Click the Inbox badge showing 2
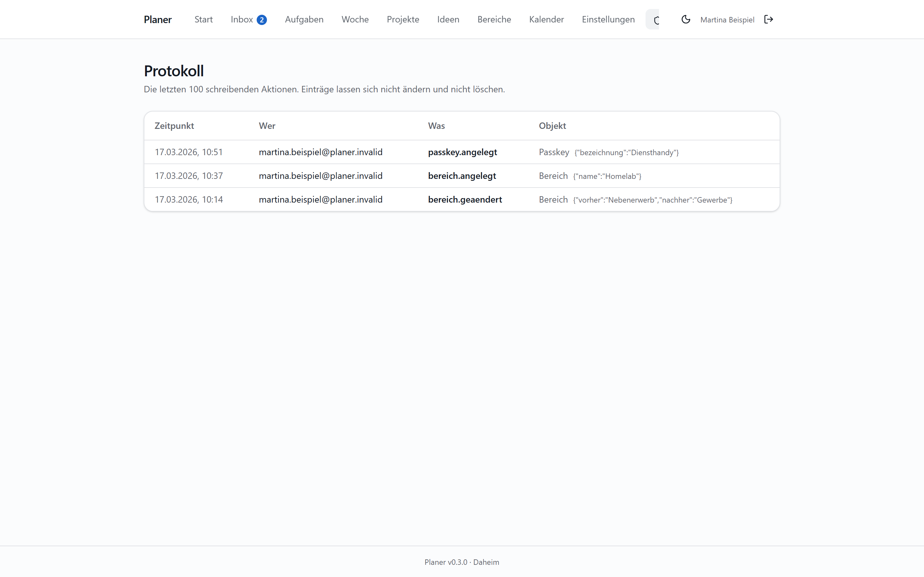The image size is (924, 577). pyautogui.click(x=261, y=20)
